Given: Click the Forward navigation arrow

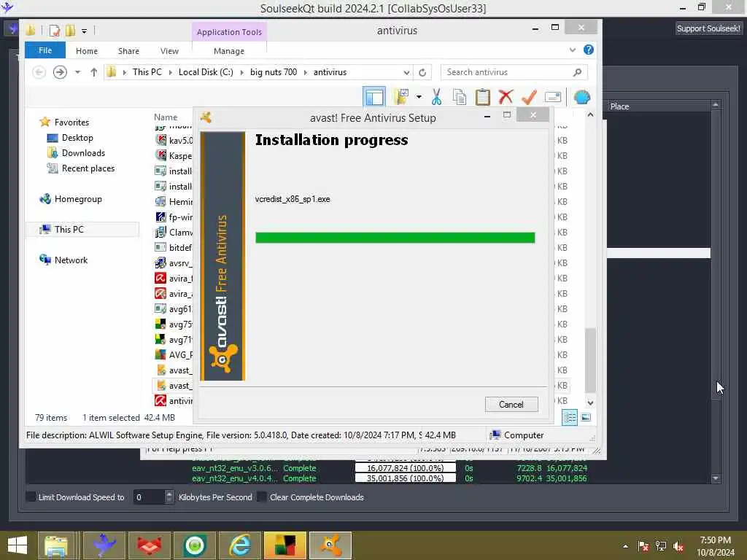Looking at the screenshot, I should (60, 72).
